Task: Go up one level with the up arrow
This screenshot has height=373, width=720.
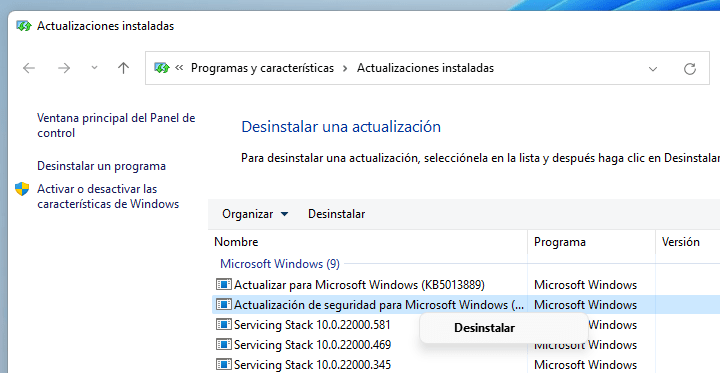Action: point(123,68)
